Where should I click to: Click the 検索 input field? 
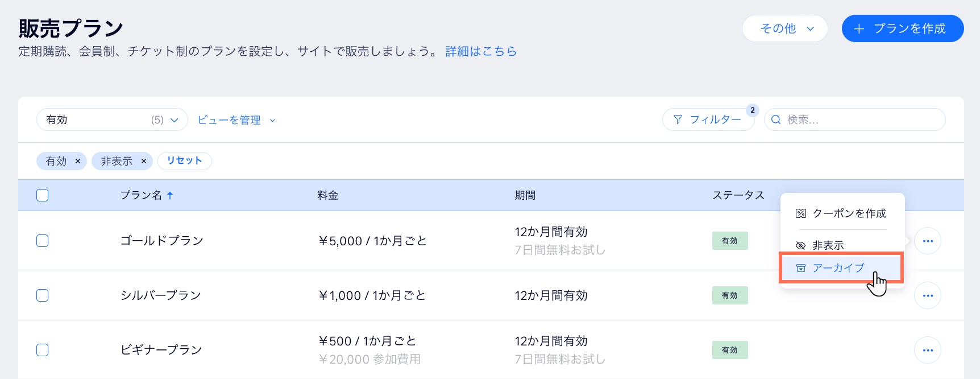click(x=861, y=120)
